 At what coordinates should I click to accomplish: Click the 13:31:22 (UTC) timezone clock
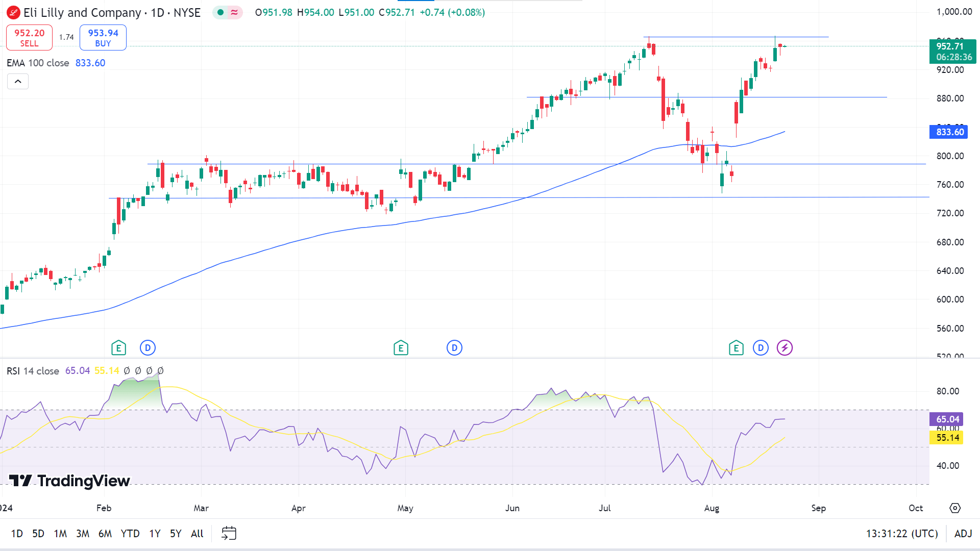tap(902, 534)
